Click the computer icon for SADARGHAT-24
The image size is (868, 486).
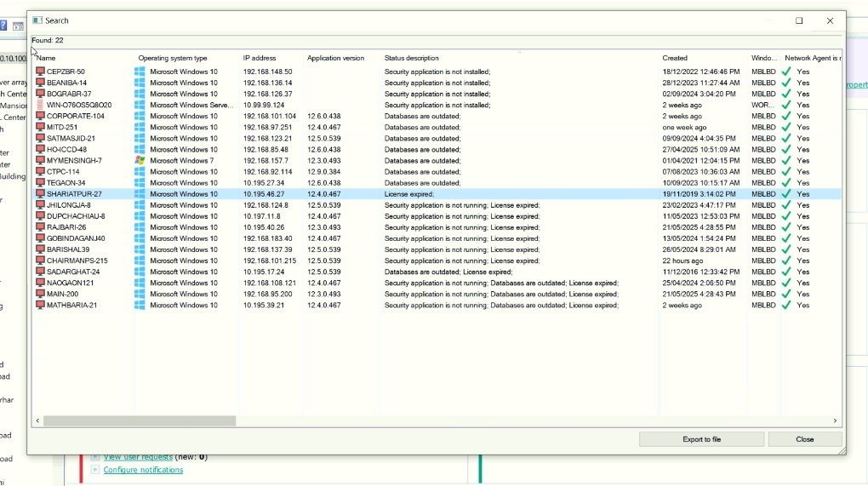40,272
